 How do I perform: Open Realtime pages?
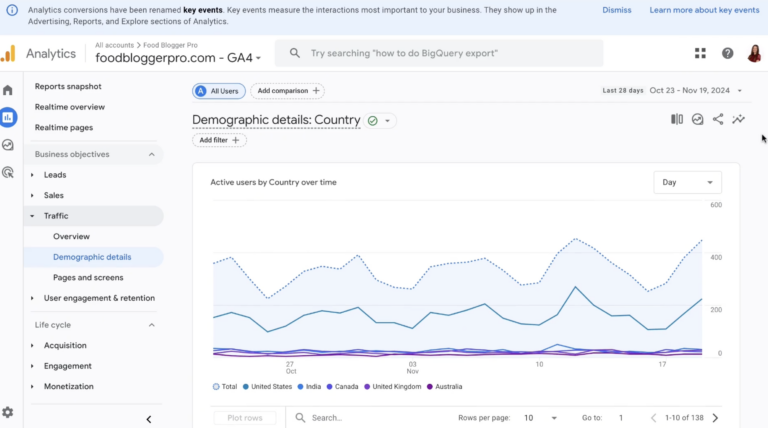(64, 127)
